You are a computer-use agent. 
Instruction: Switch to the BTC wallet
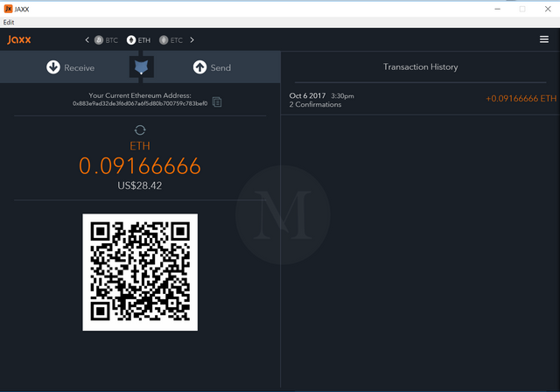pyautogui.click(x=106, y=40)
